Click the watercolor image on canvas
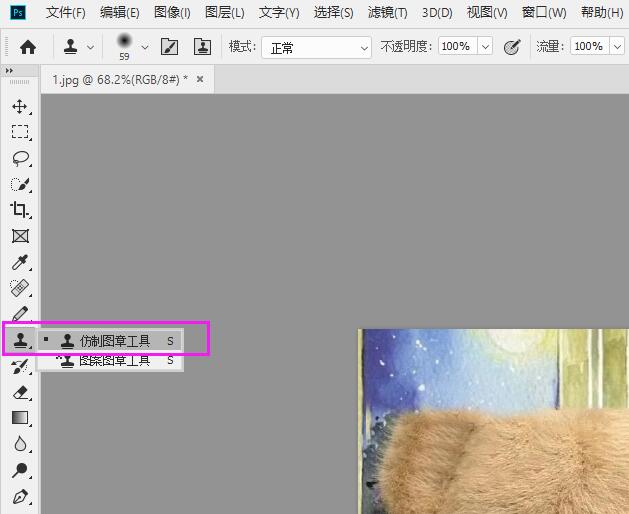 tap(493, 421)
